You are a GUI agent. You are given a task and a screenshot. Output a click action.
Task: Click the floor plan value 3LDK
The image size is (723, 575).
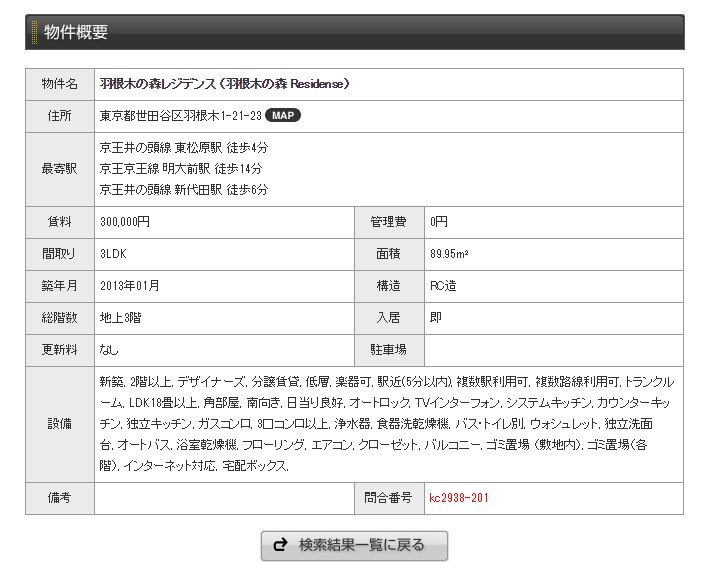(113, 254)
